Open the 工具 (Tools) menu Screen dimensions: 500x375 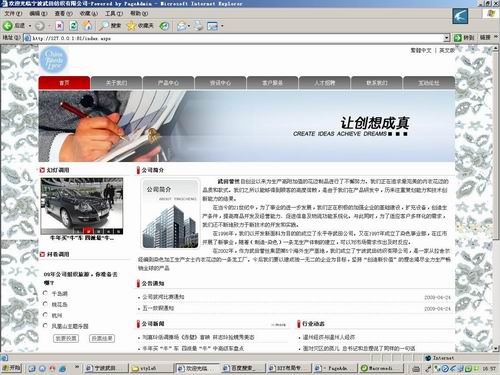[114, 13]
